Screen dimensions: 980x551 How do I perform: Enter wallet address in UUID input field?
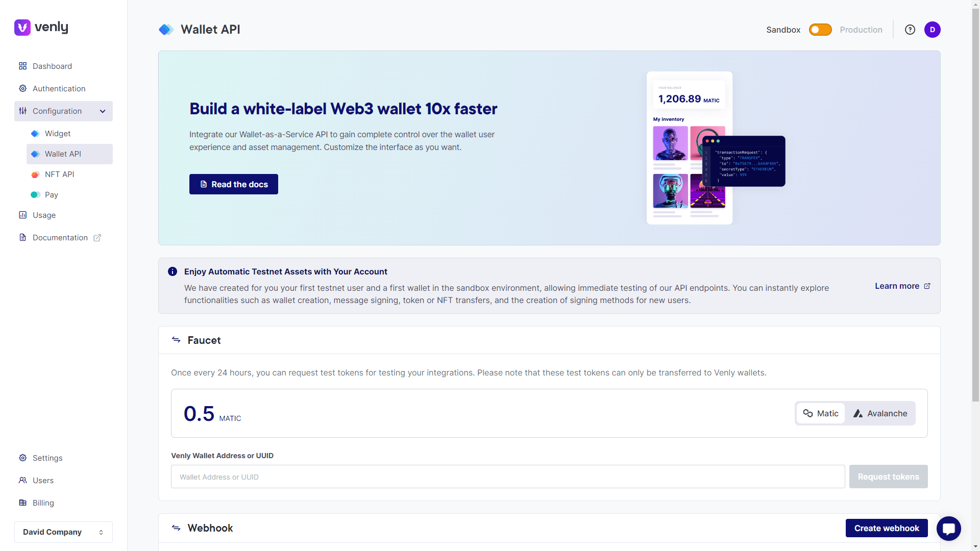pyautogui.click(x=507, y=477)
